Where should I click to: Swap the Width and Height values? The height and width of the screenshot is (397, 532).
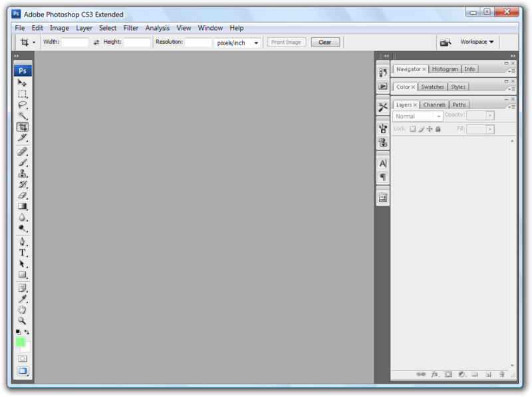[96, 43]
